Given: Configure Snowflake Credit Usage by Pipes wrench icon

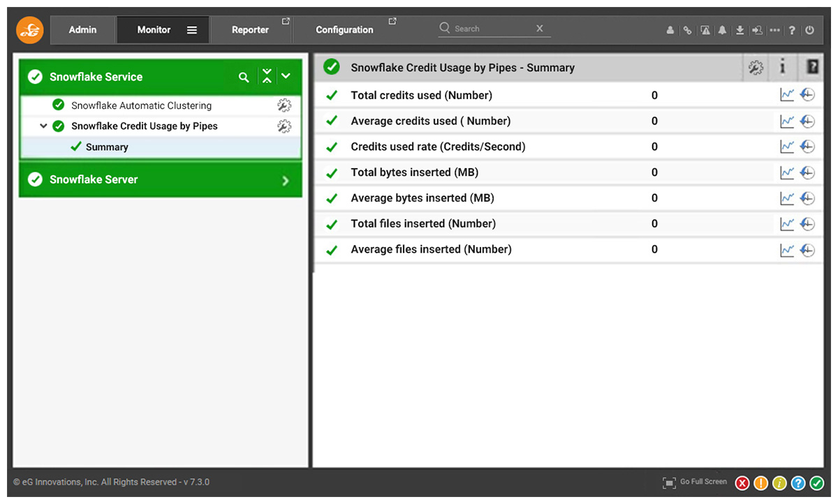Looking at the screenshot, I should (x=284, y=126).
